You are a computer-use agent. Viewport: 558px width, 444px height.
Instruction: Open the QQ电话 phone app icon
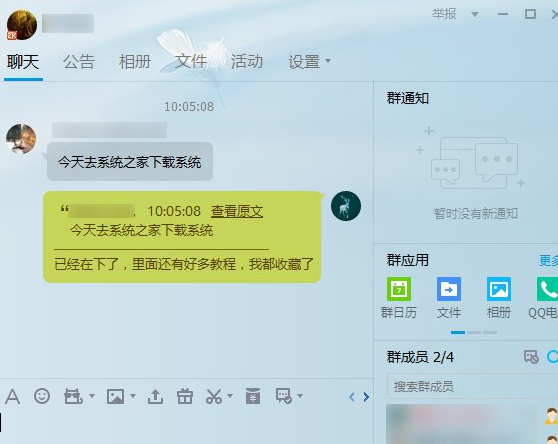point(547,289)
